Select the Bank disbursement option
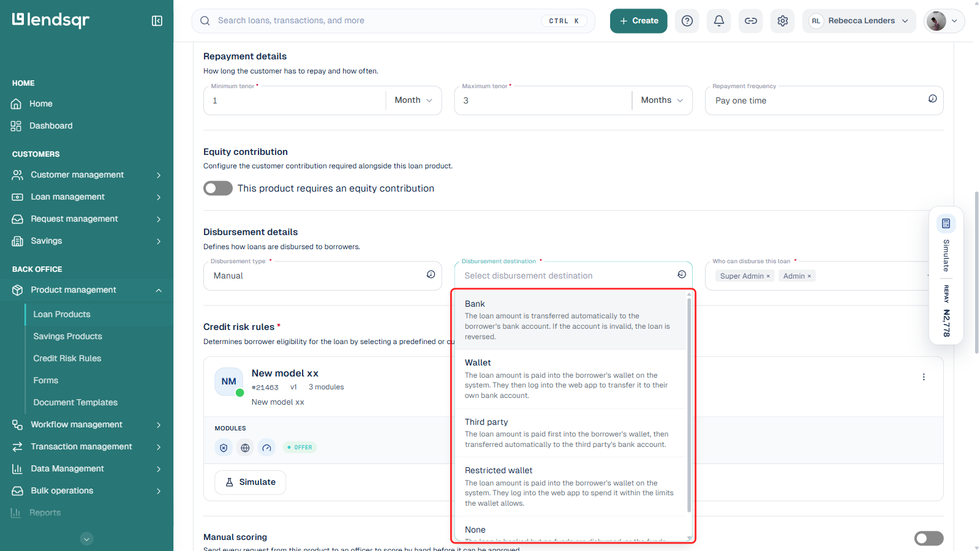This screenshot has height=551, width=980. coord(570,320)
